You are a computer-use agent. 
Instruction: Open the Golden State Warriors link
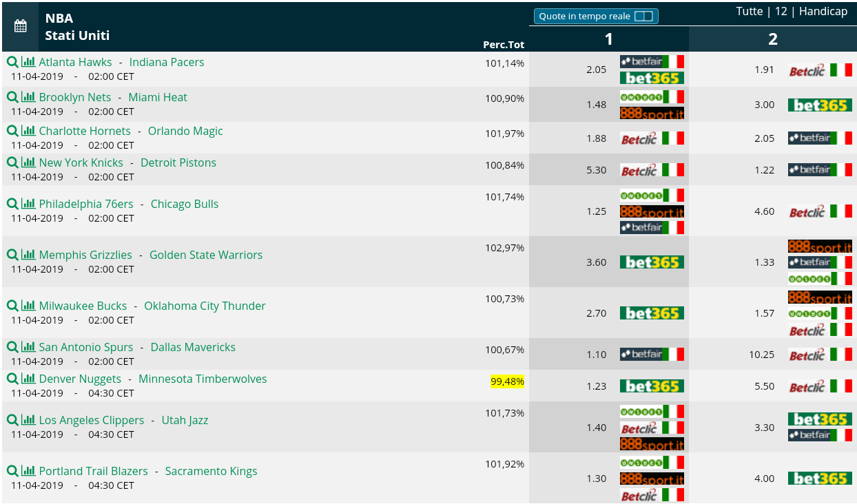point(206,255)
